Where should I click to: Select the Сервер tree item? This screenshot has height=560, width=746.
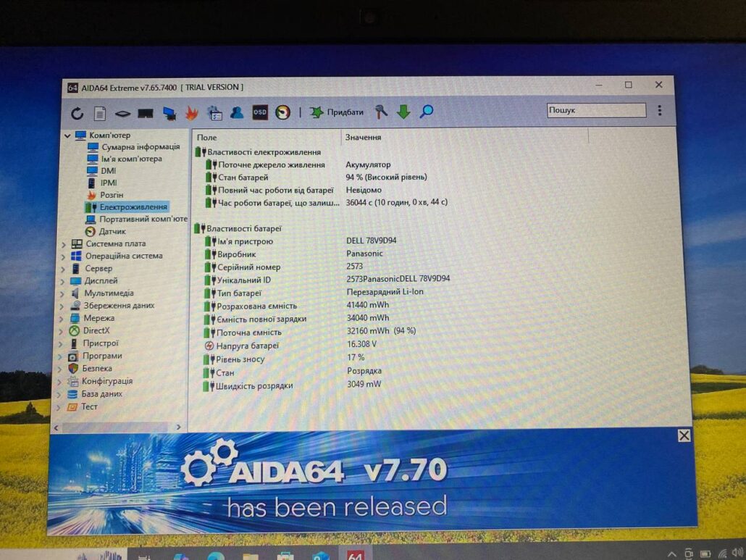(91, 269)
